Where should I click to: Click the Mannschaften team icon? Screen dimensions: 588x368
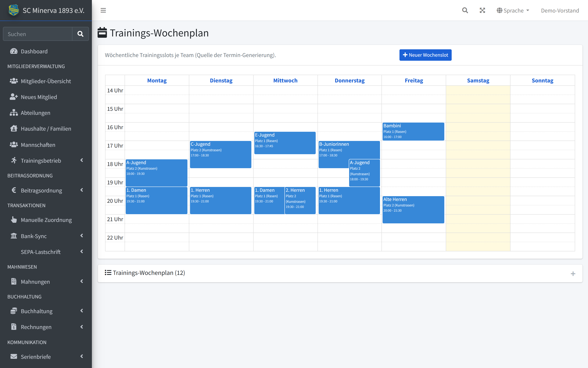[x=14, y=145]
